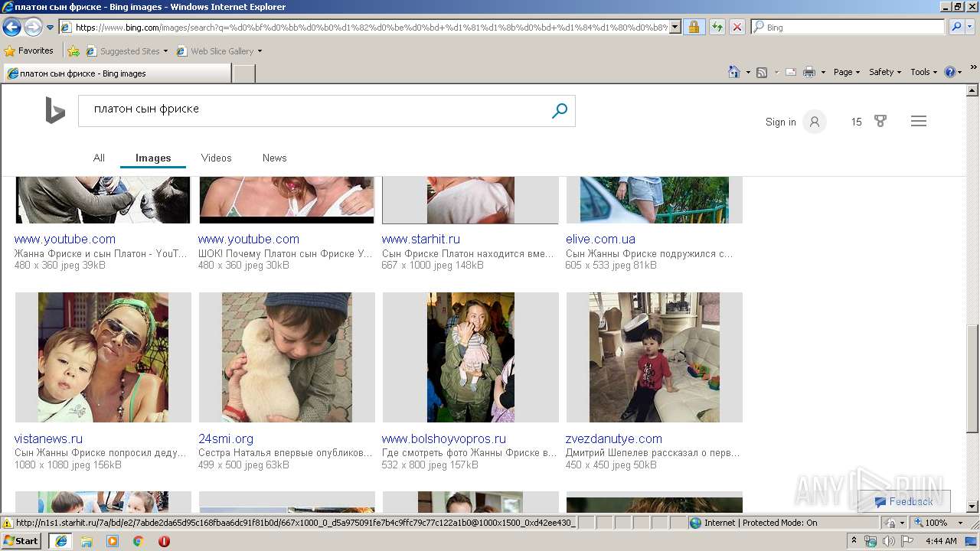Open Windows Explorer folder from taskbar
Image resolution: width=980 pixels, height=551 pixels.
point(87,541)
